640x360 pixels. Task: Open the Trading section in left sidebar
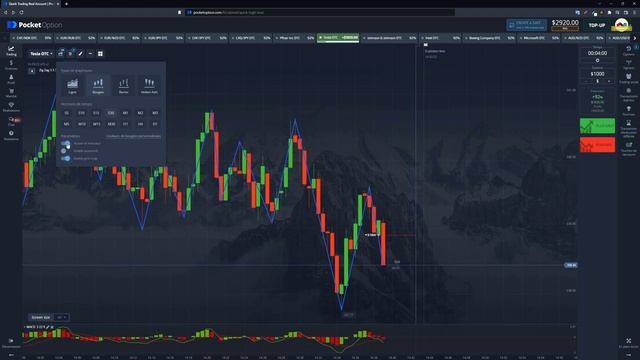point(11,51)
